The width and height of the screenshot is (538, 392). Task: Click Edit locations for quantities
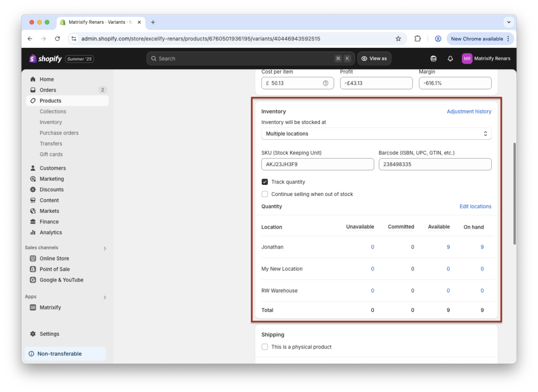[x=475, y=206]
